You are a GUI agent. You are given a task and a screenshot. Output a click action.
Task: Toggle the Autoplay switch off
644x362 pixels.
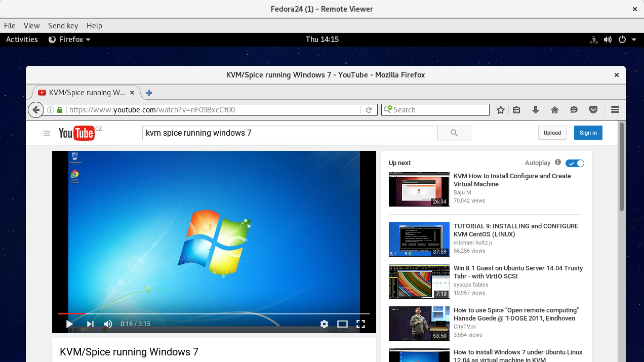[575, 163]
